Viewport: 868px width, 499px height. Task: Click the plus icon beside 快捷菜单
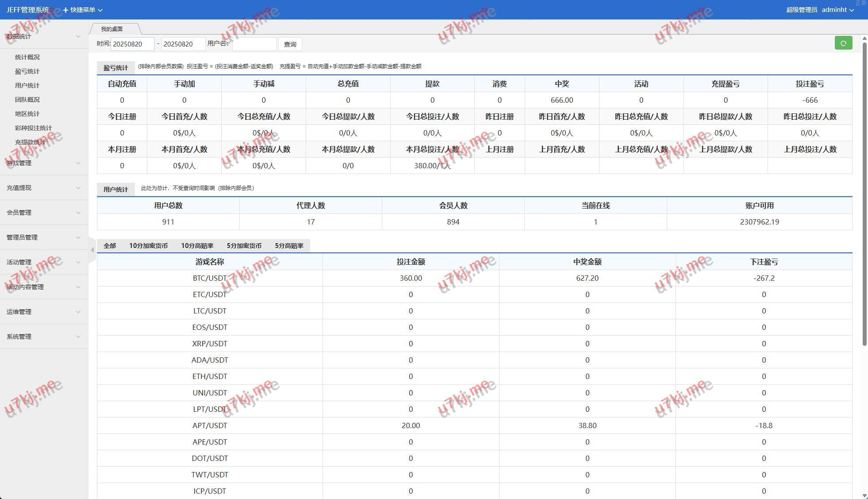65,10
